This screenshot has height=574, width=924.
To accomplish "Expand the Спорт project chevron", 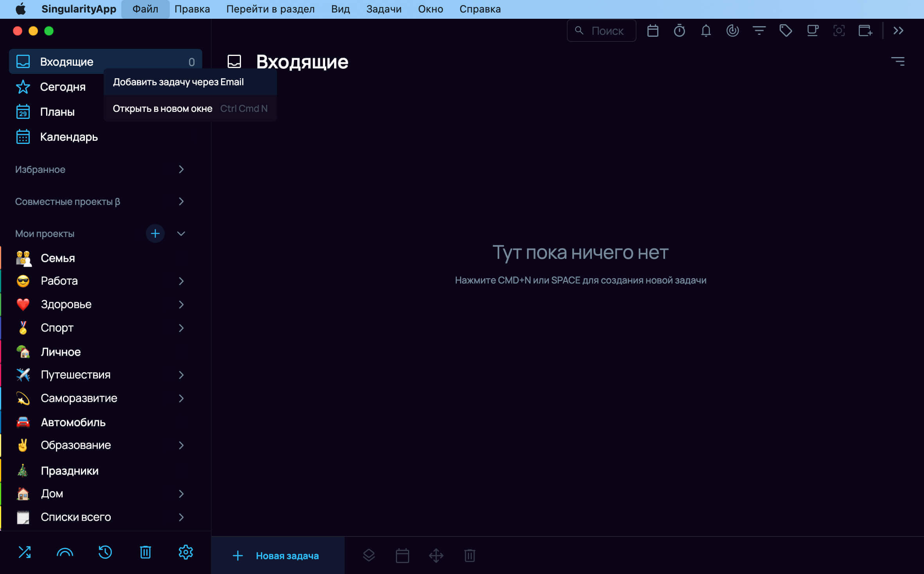I will (x=181, y=328).
